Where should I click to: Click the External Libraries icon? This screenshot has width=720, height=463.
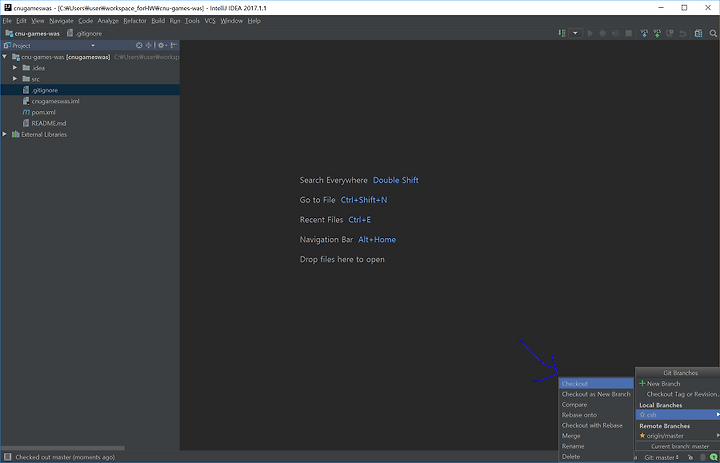coord(16,134)
